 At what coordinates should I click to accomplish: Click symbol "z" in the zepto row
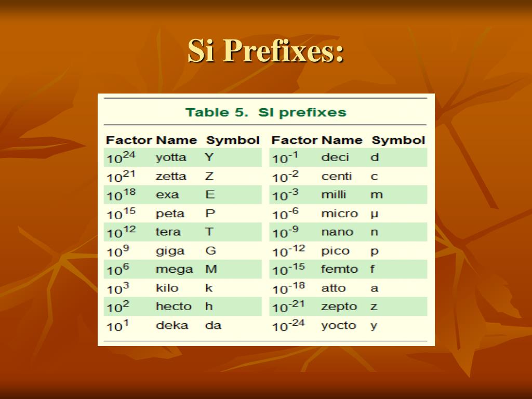(374, 307)
